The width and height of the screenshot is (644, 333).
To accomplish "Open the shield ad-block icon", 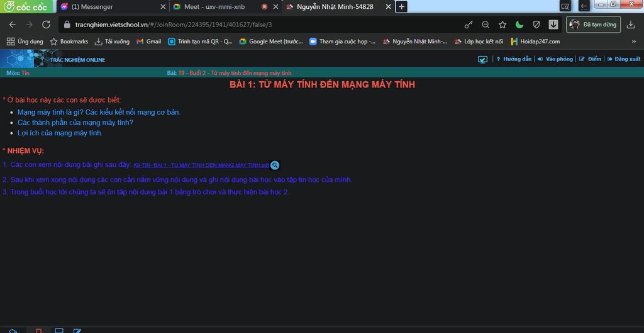I will pyautogui.click(x=536, y=25).
